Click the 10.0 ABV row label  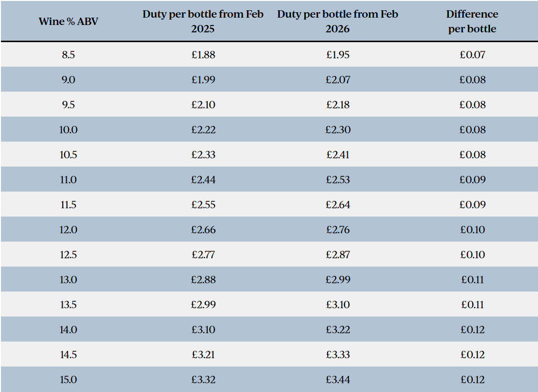pyautogui.click(x=68, y=130)
